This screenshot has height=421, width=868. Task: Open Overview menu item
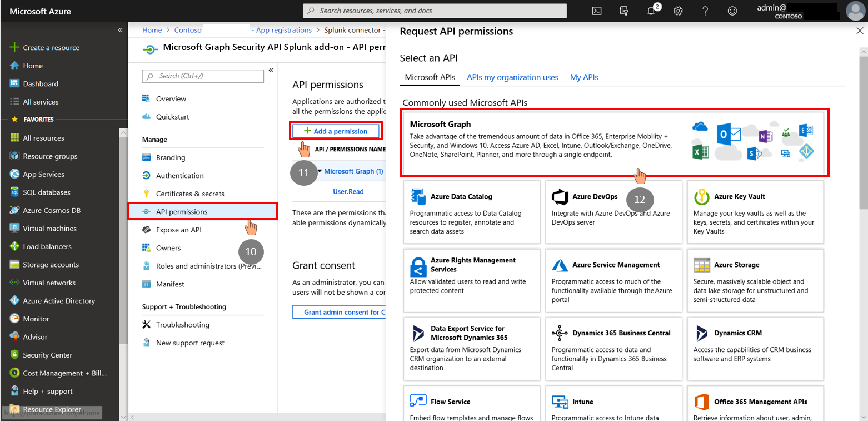coord(171,98)
